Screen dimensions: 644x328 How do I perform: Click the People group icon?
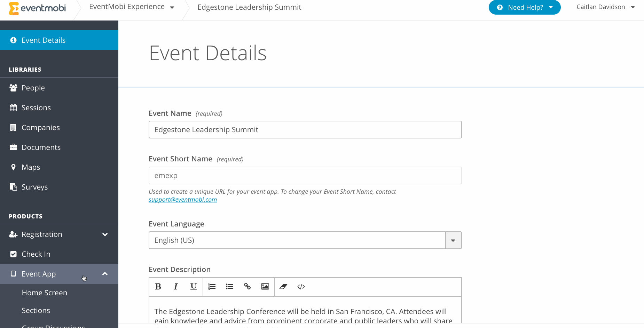13,88
